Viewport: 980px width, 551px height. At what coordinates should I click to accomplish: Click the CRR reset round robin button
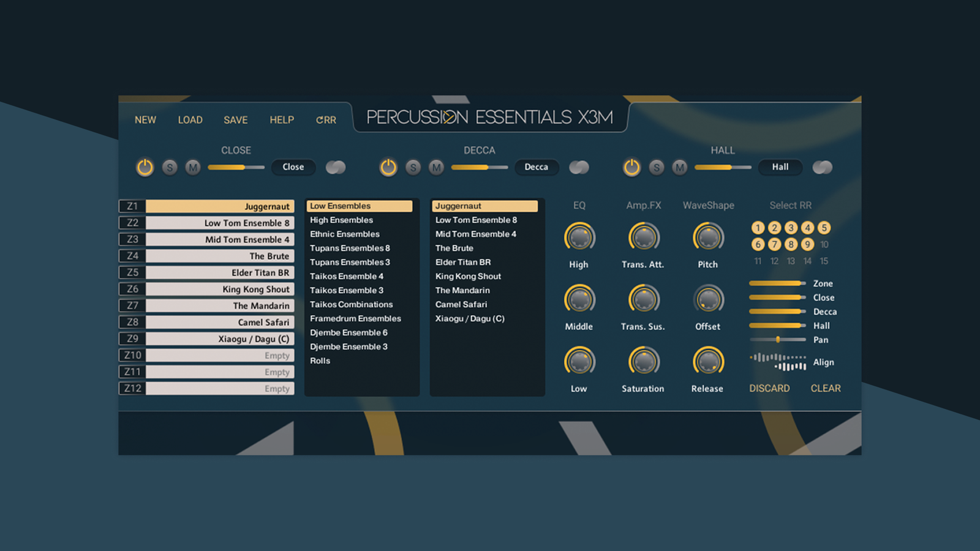(x=326, y=120)
